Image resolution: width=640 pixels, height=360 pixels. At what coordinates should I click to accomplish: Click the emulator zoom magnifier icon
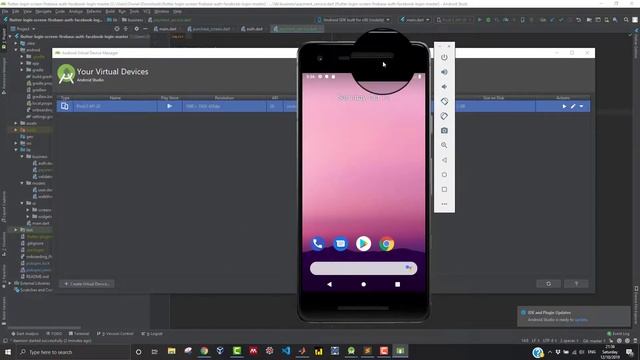pos(444,145)
